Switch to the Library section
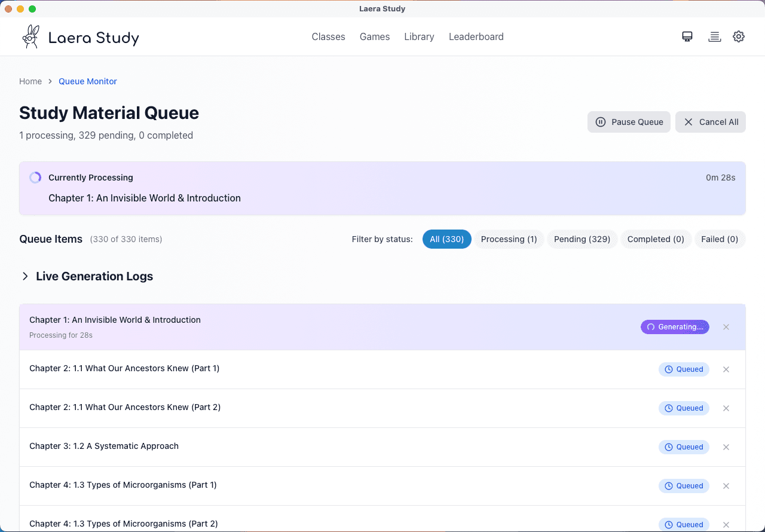The image size is (765, 532). (419, 36)
